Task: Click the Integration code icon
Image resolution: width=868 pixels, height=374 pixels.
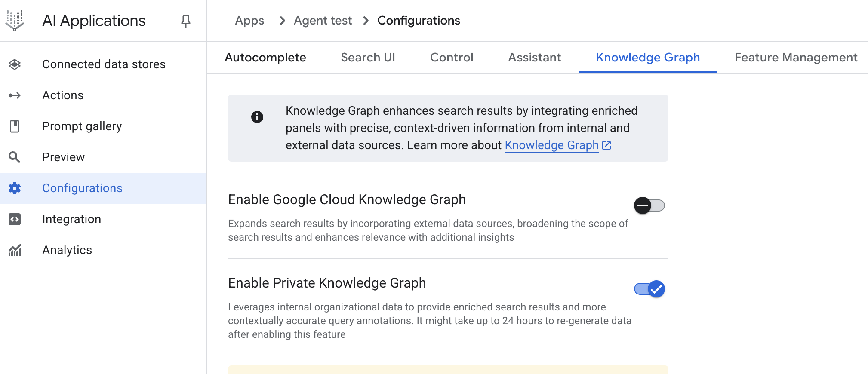Action: click(15, 219)
